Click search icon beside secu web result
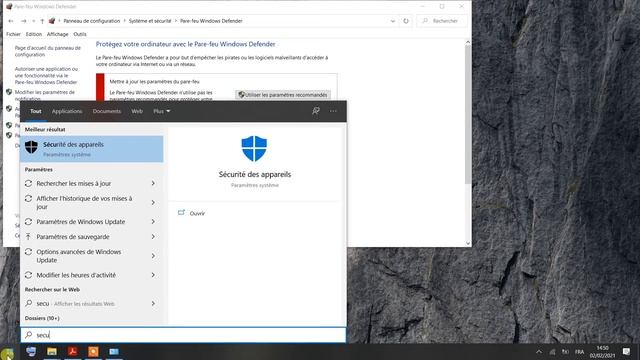The width and height of the screenshot is (640, 360). [29, 303]
